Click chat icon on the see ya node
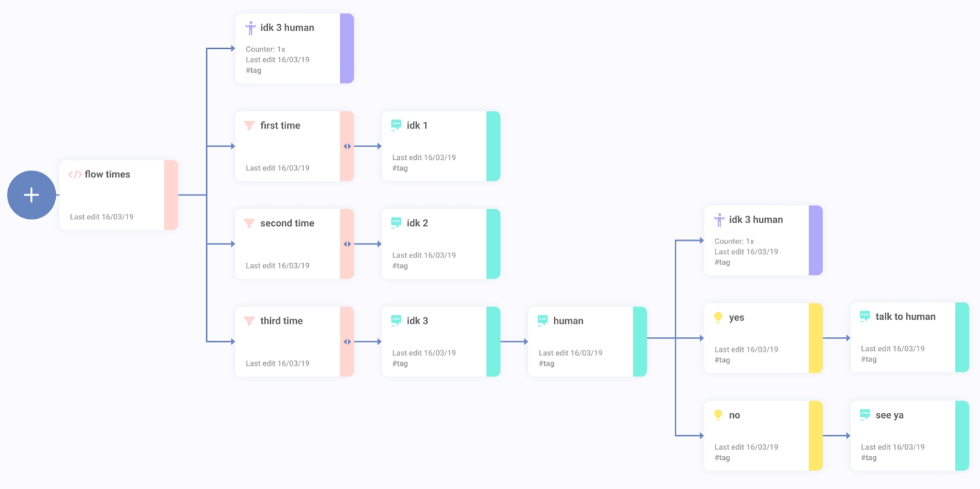Screen dimensions: 980x489 (x=865, y=415)
